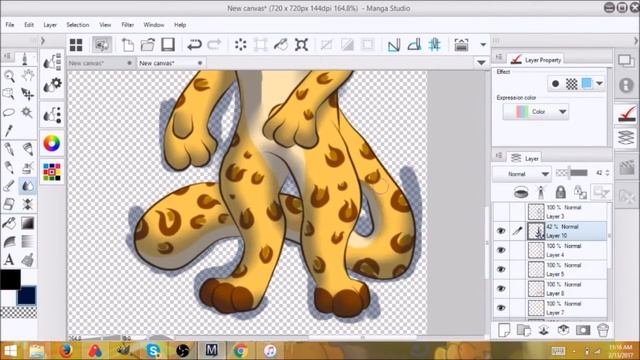
Task: Click the New file toolbar icon
Action: point(128,44)
